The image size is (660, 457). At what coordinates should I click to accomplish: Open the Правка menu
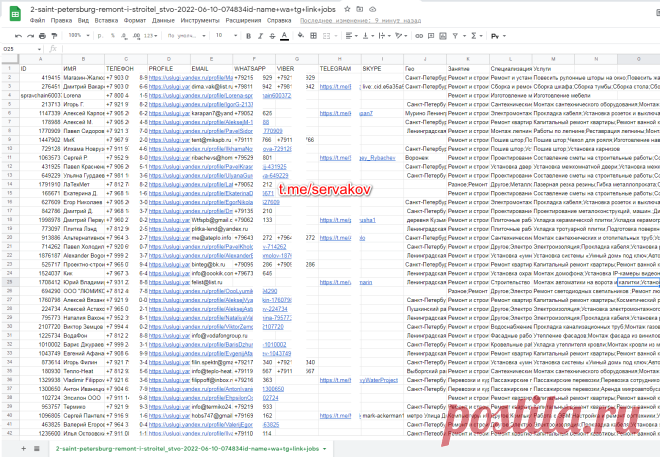click(x=61, y=20)
